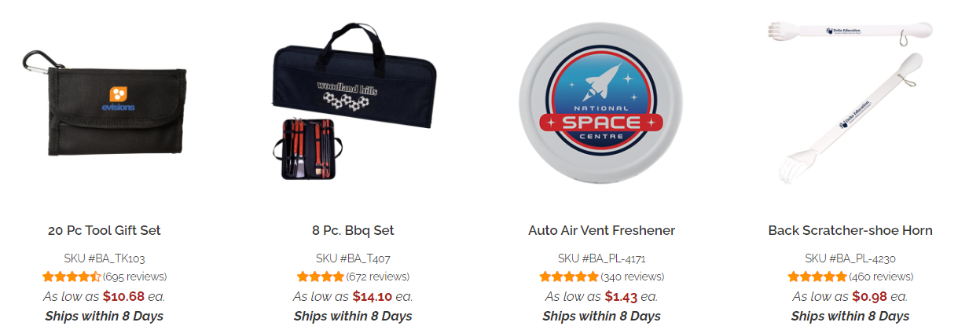Click the SKU #BA_PL-4171 text
Screen dimensions: 980x326
602,258
